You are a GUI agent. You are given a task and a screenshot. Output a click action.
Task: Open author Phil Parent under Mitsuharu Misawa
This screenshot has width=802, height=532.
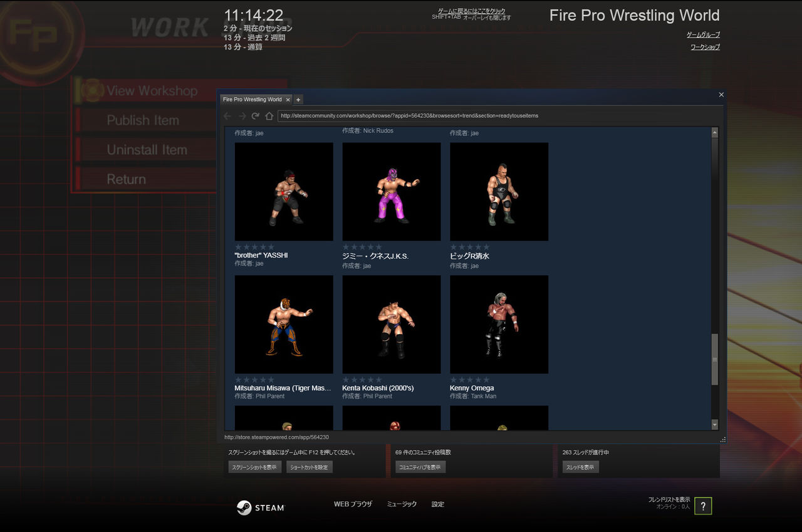coord(270,396)
